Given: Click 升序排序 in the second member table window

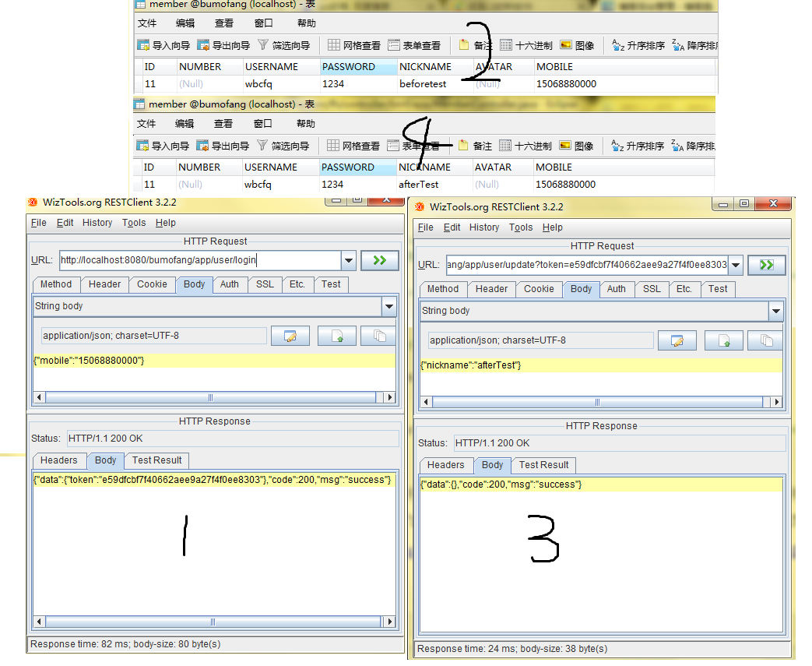Looking at the screenshot, I should coord(637,146).
